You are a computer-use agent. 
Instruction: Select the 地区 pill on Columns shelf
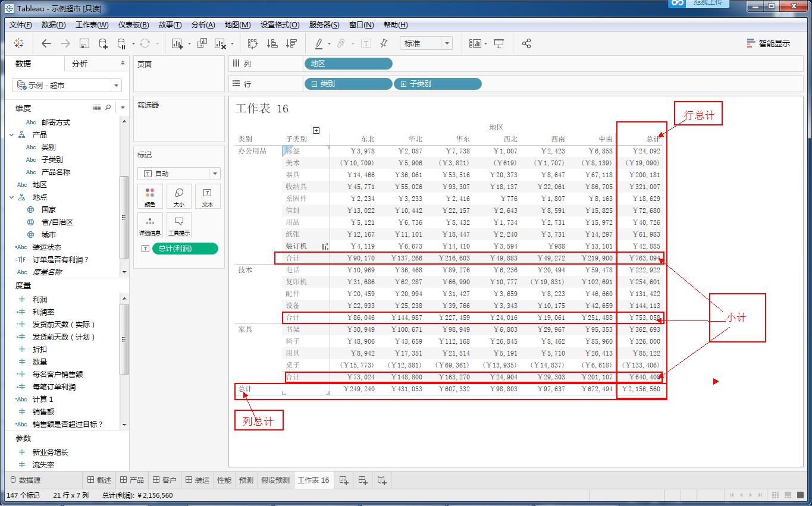(x=348, y=64)
